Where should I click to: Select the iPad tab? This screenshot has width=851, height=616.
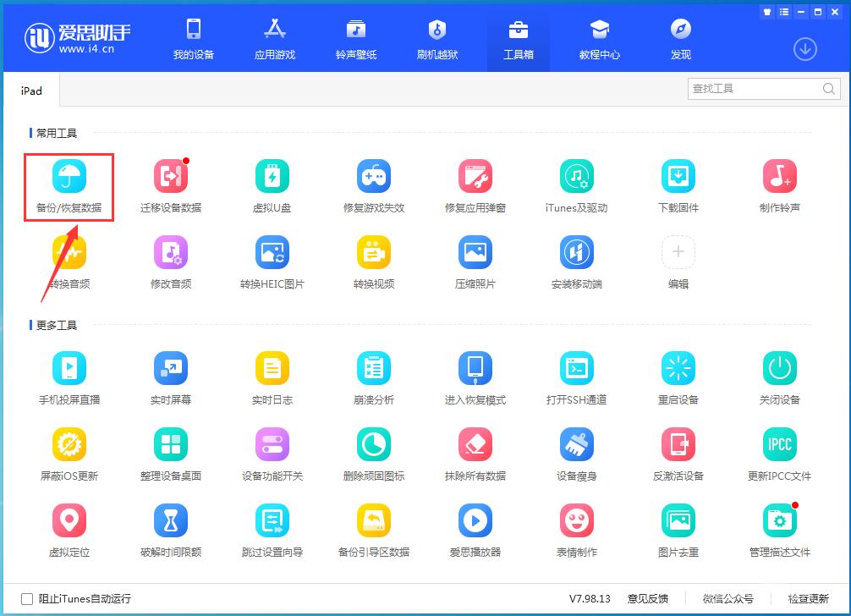(x=30, y=90)
